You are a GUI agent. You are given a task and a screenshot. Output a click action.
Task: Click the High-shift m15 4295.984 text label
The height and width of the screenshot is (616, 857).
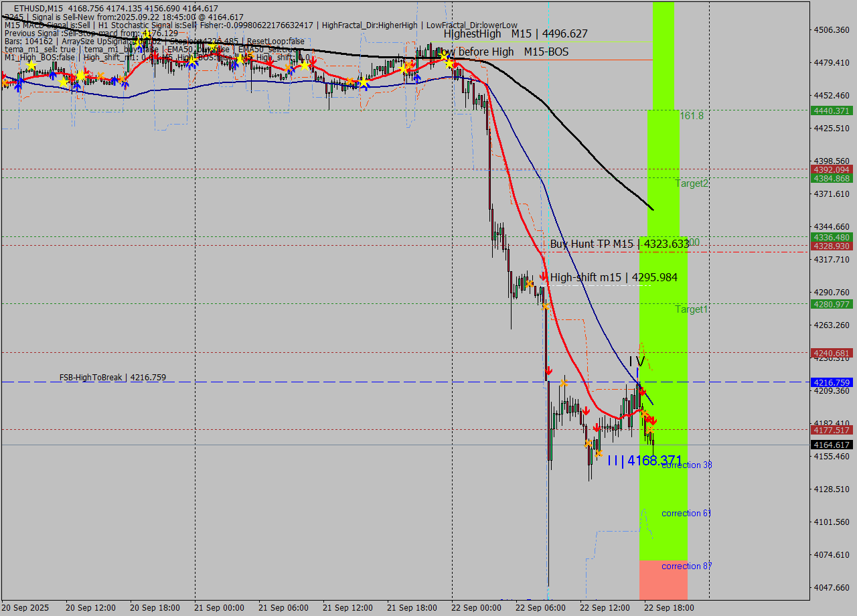point(613,277)
